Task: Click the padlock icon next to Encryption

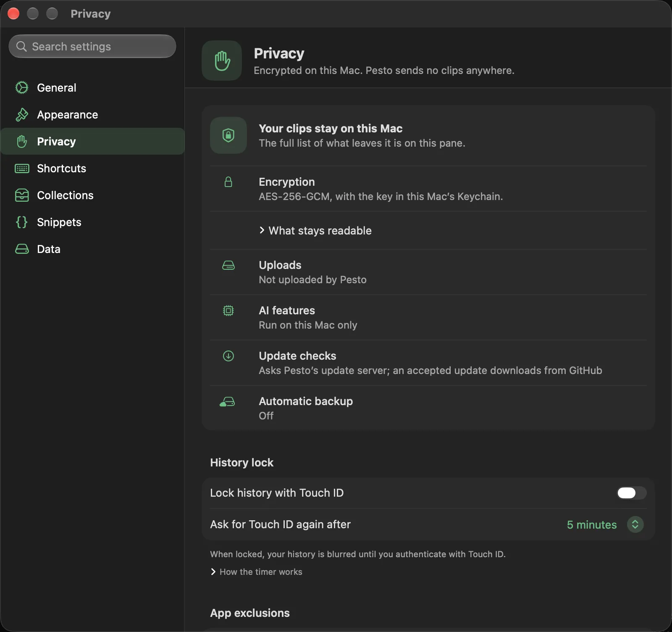Action: (x=228, y=182)
